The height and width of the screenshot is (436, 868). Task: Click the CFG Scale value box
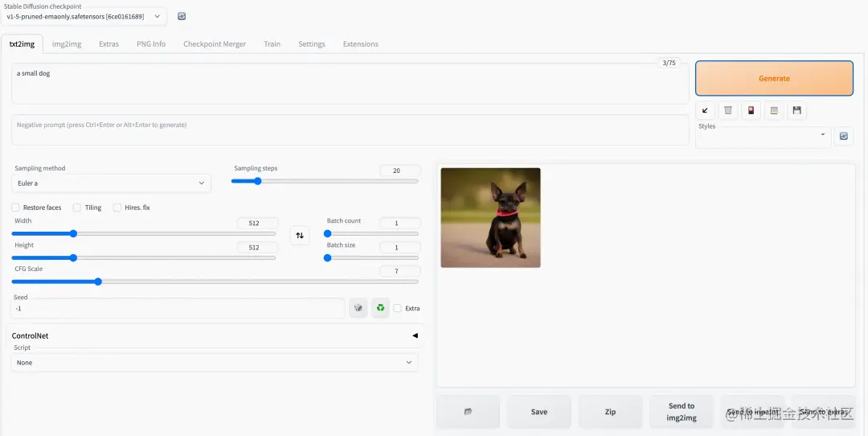400,271
